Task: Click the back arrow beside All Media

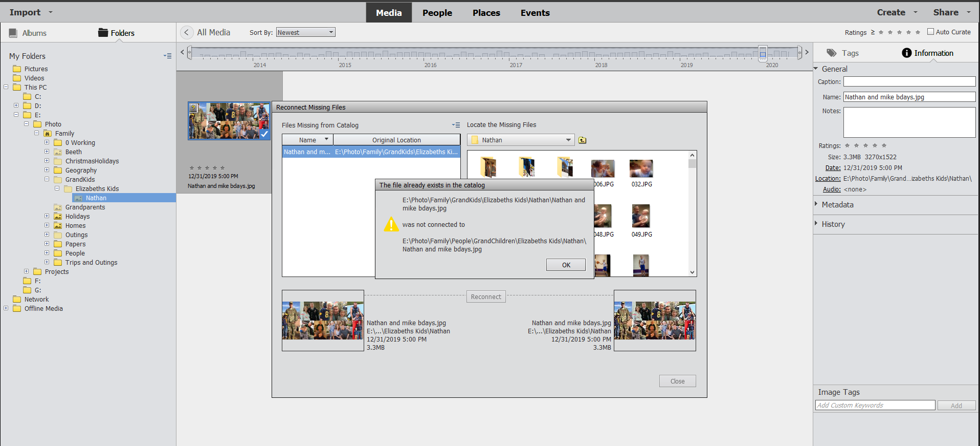Action: pyautogui.click(x=187, y=32)
